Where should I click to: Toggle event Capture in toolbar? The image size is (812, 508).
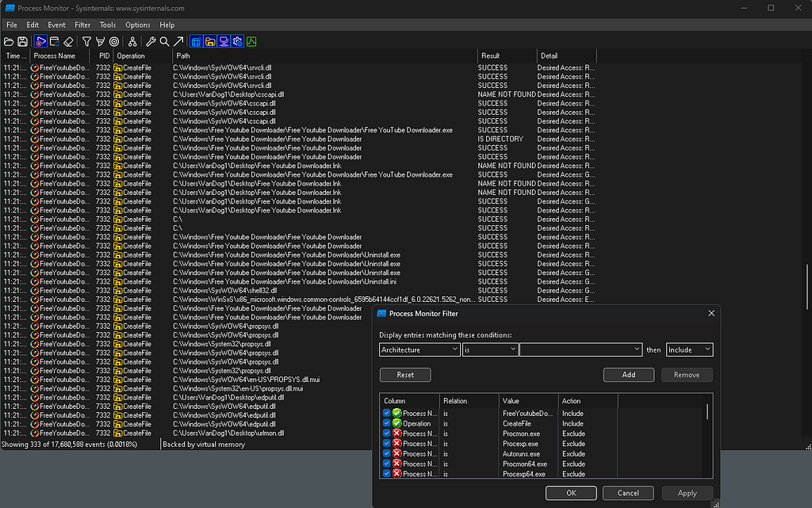coord(40,42)
